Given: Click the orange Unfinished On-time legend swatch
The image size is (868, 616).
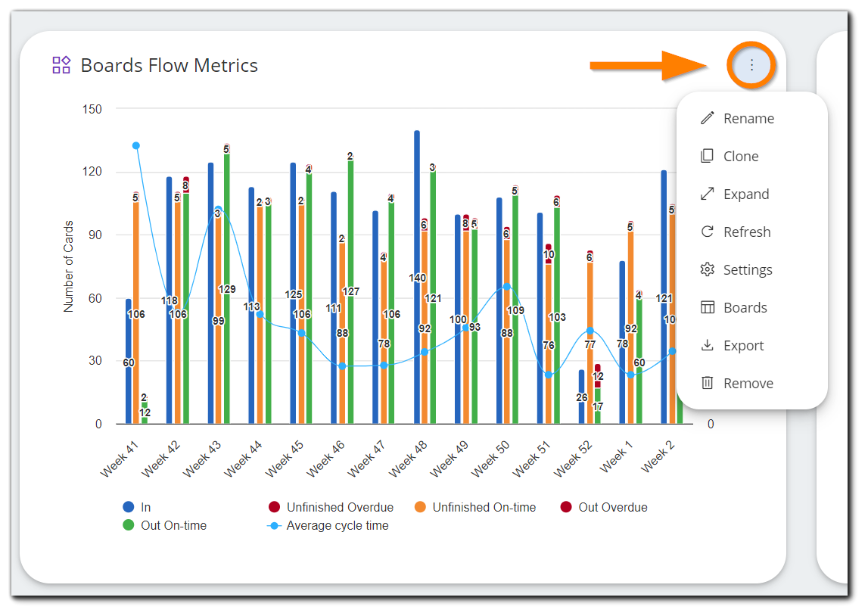Looking at the screenshot, I should point(420,507).
